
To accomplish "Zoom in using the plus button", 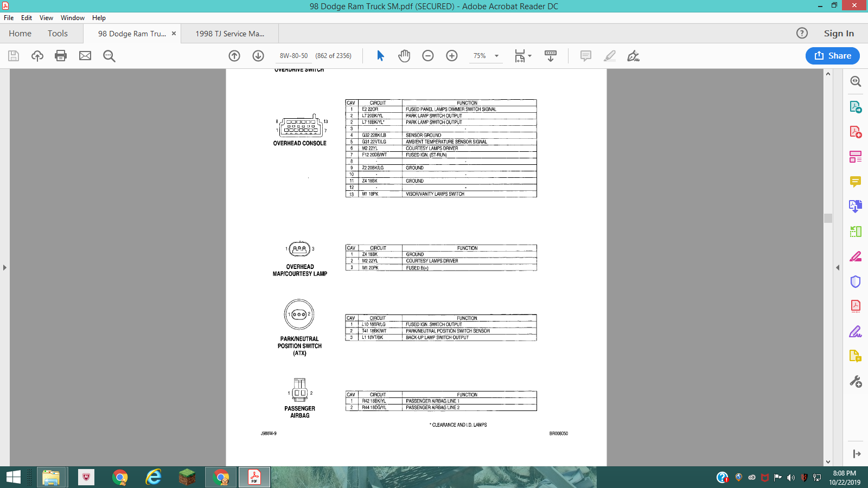I will 452,56.
